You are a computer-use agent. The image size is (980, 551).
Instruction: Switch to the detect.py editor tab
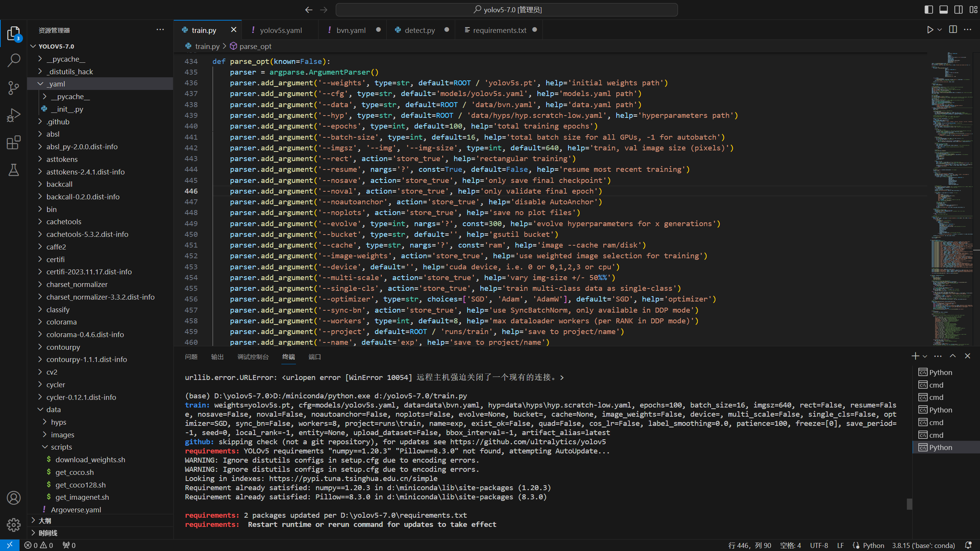420,30
